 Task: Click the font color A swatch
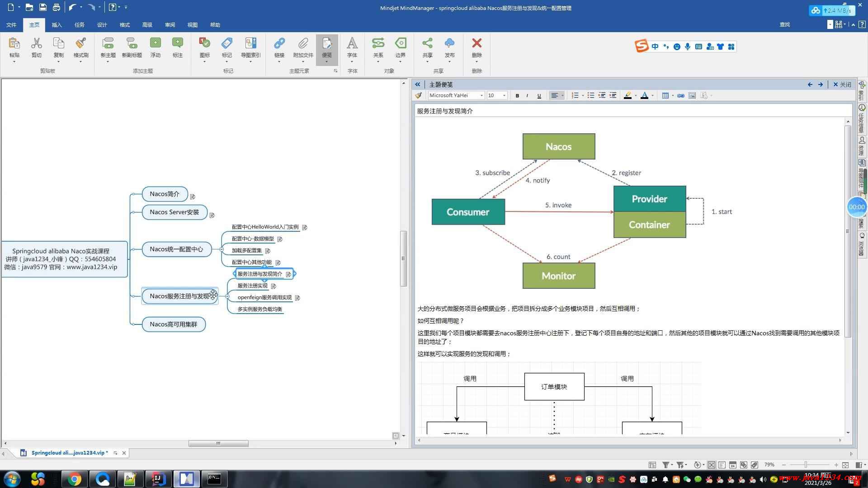[x=645, y=95]
